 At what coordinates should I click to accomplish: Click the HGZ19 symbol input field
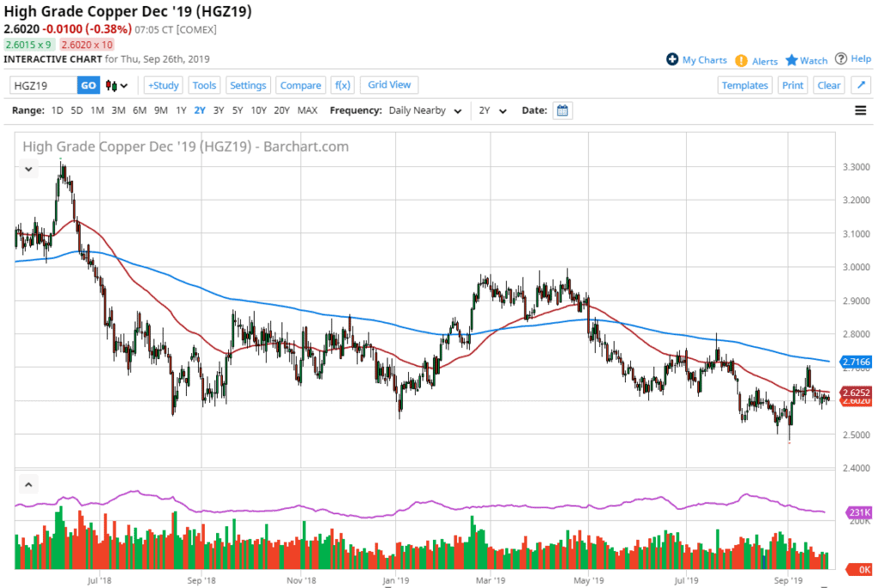coord(43,85)
